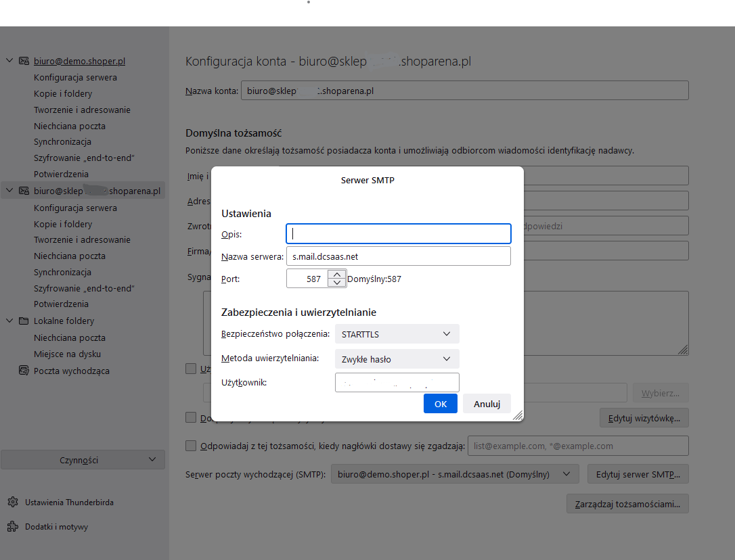Click the mail icon beside biuro@demo.shoper.pl account

(x=24, y=61)
